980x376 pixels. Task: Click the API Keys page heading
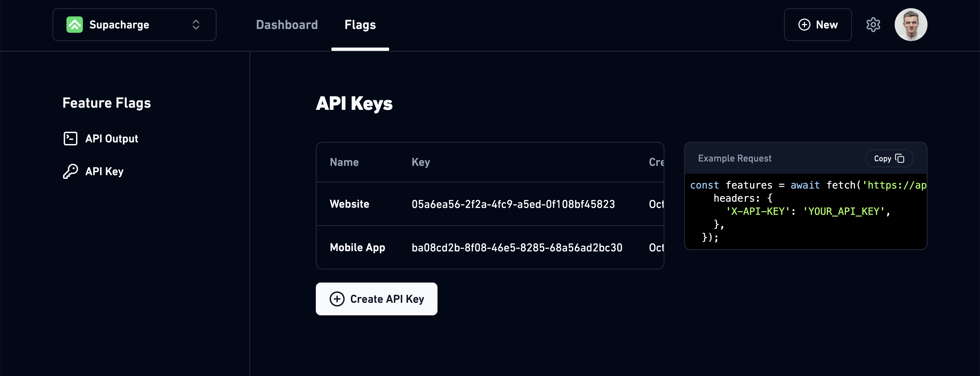pos(354,103)
